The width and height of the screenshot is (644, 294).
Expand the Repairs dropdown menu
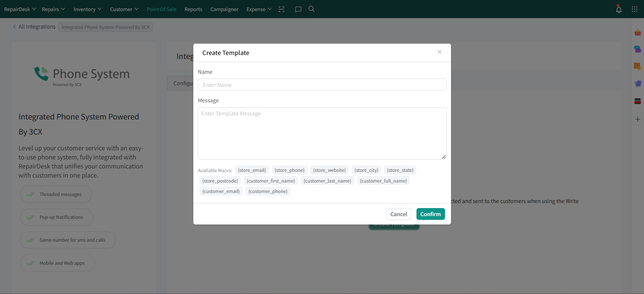point(53,9)
